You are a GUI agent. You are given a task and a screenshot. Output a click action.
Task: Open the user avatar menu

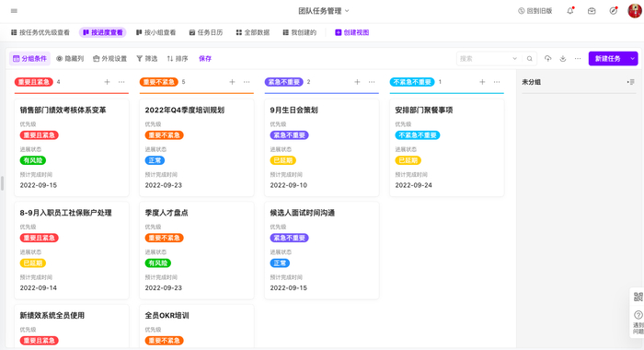pyautogui.click(x=635, y=11)
